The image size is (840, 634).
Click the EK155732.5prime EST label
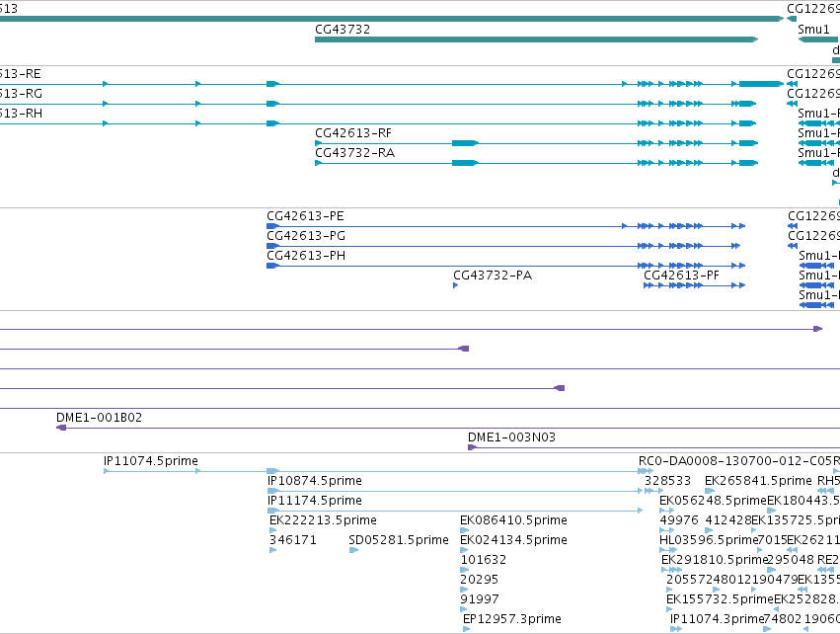720,599
